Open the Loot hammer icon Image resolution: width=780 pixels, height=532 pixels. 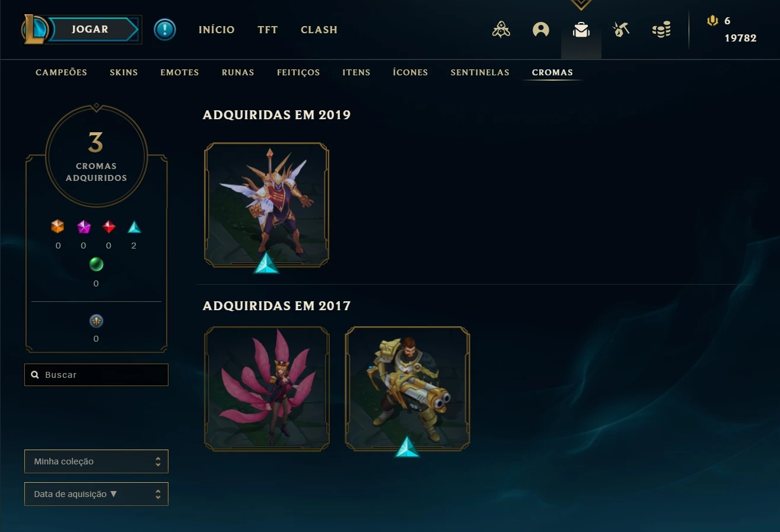pos(621,30)
